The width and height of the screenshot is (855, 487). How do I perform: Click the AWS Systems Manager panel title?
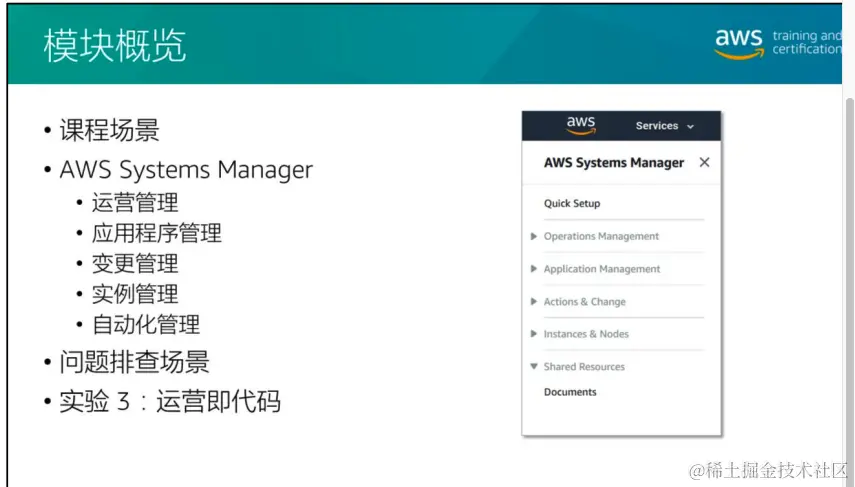(x=613, y=163)
